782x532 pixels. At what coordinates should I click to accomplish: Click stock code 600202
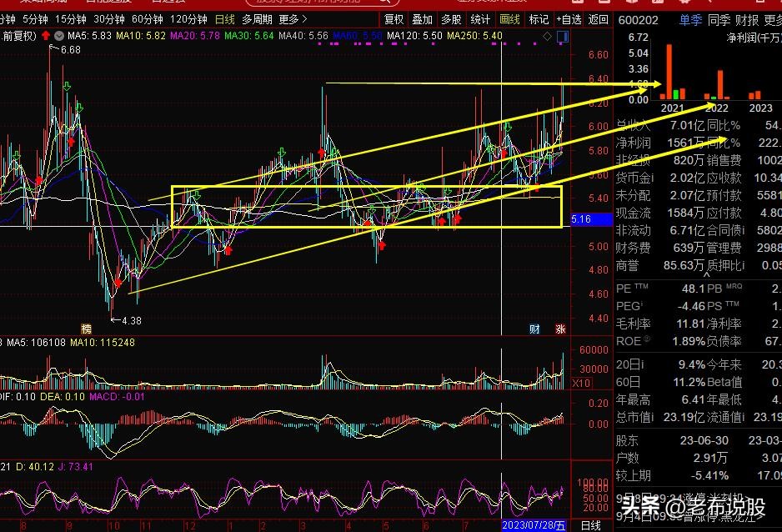[639, 21]
